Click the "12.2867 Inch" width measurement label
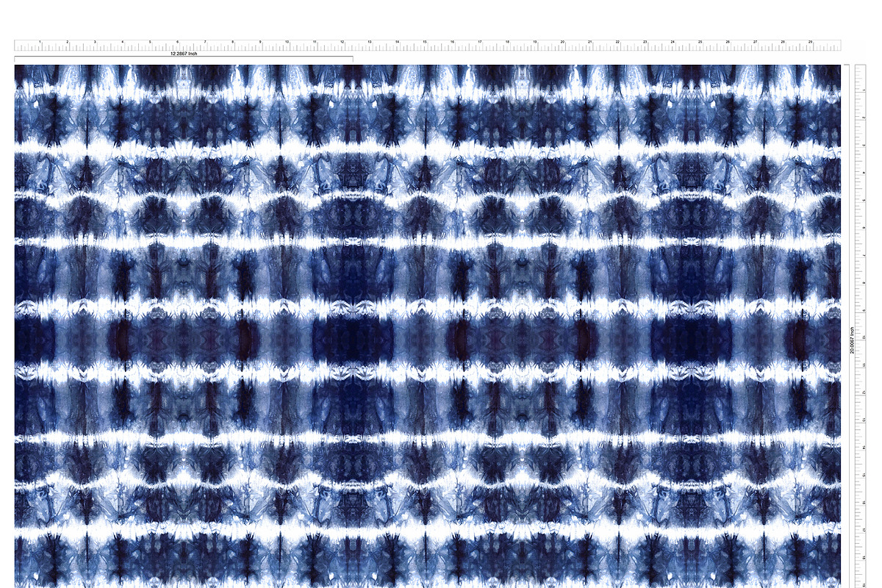This screenshot has height=588, width=882. tap(184, 54)
